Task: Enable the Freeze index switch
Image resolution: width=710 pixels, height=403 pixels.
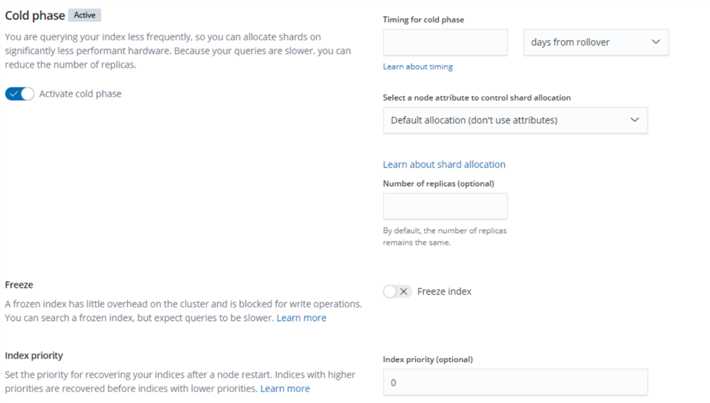Action: click(x=397, y=291)
